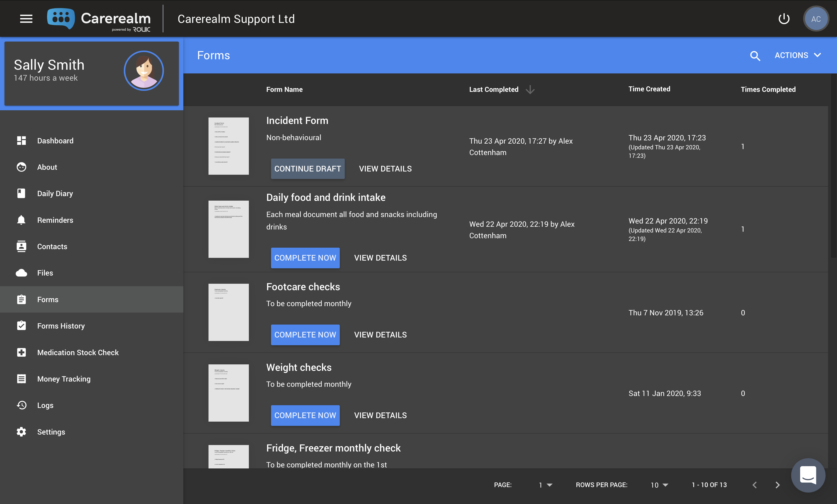
Task: Click the search magnifier icon
Action: (x=755, y=56)
